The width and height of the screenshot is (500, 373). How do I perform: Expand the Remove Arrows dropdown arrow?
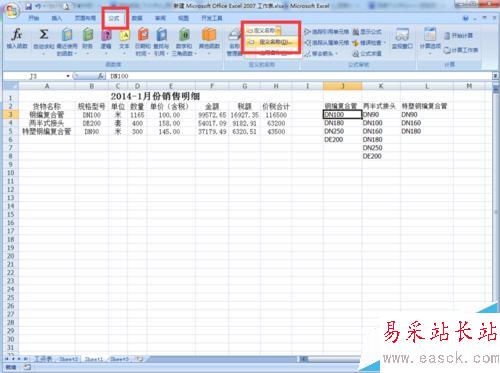coord(337,54)
